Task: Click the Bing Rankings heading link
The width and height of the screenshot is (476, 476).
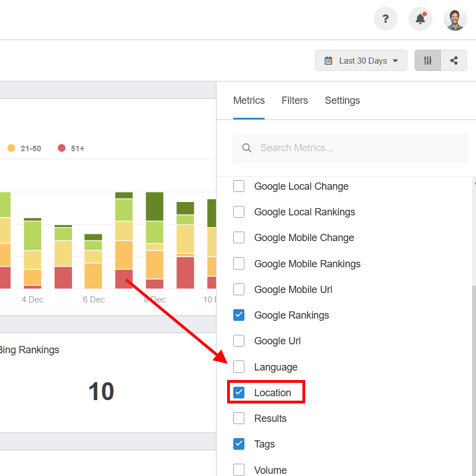Action: [x=29, y=350]
